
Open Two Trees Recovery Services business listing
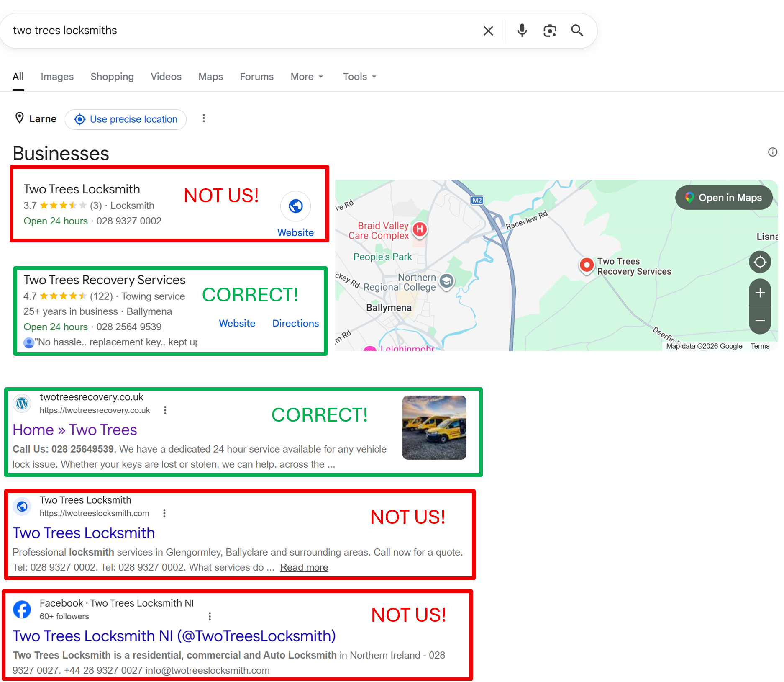coord(105,280)
